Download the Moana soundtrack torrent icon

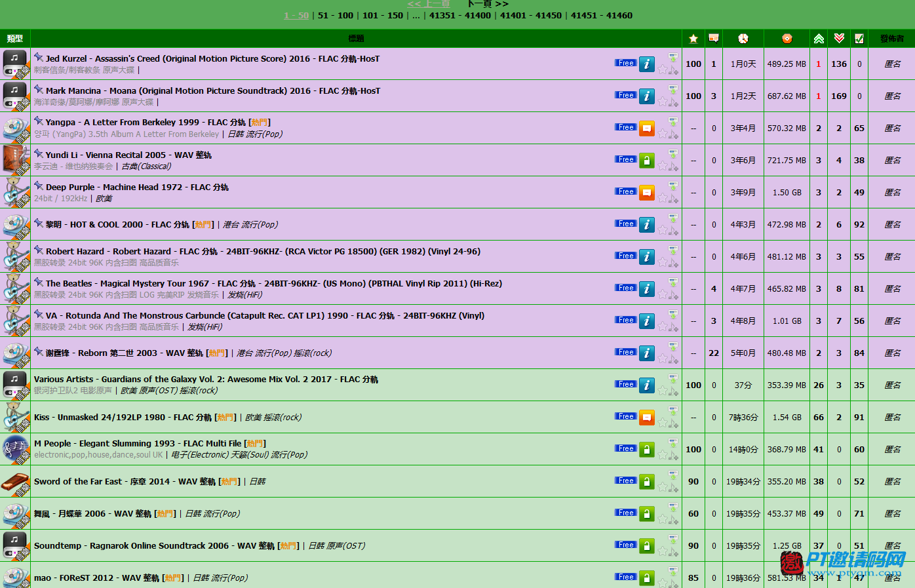click(x=672, y=89)
